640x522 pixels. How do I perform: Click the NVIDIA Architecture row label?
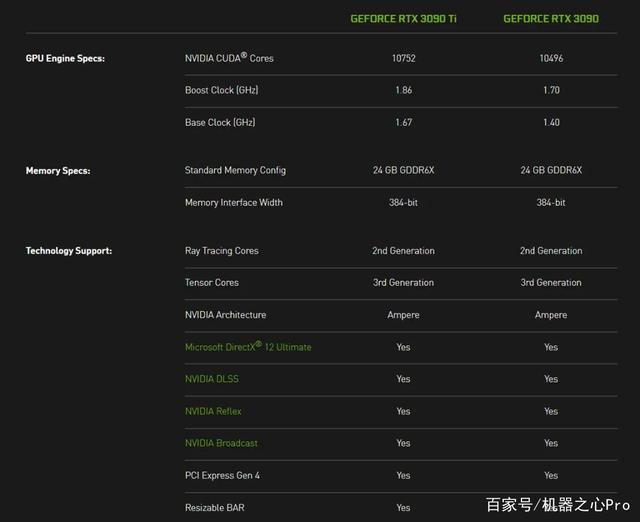(225, 315)
